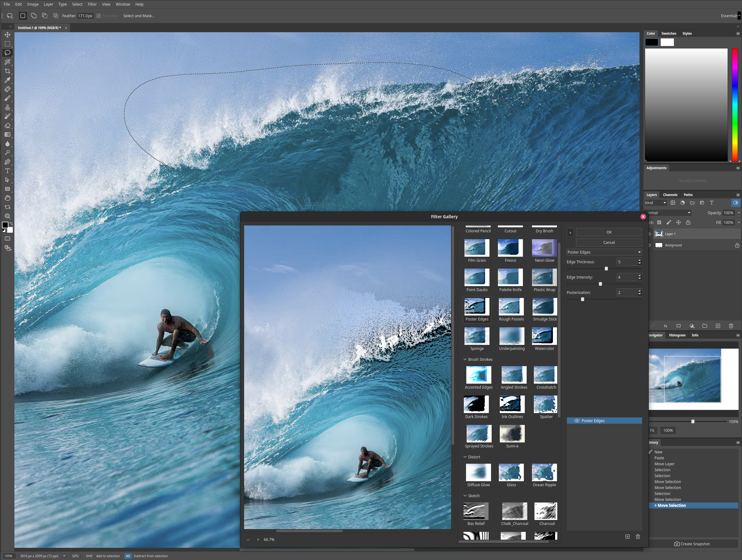742x560 pixels.
Task: Switch to the Swatches tab
Action: [x=669, y=33]
